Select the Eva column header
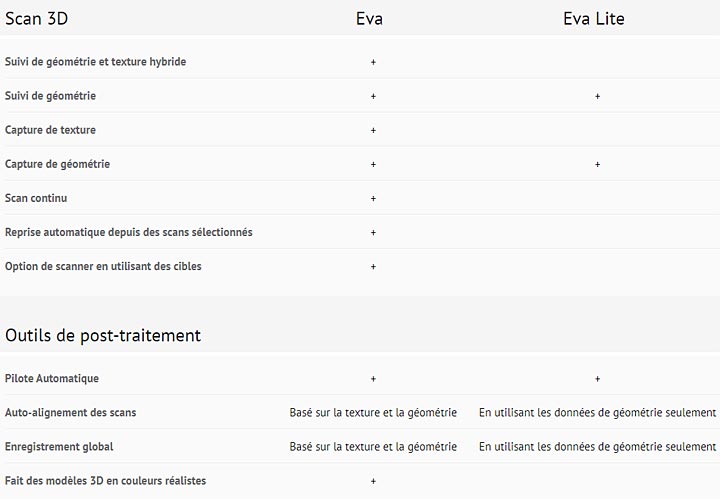This screenshot has height=499, width=720. (x=369, y=18)
